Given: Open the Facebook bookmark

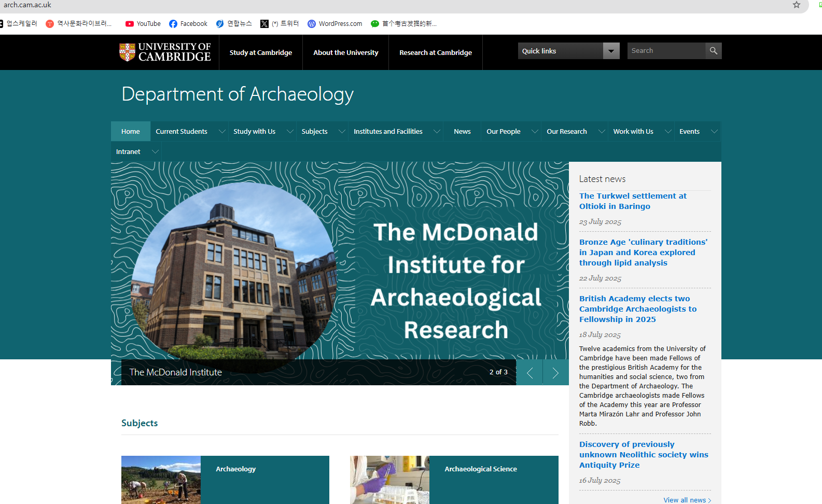Looking at the screenshot, I should pyautogui.click(x=188, y=24).
